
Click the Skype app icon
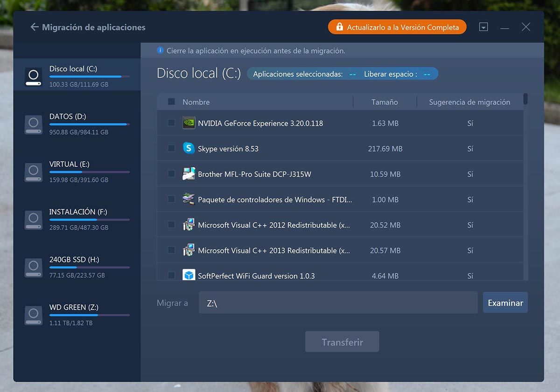coord(189,148)
